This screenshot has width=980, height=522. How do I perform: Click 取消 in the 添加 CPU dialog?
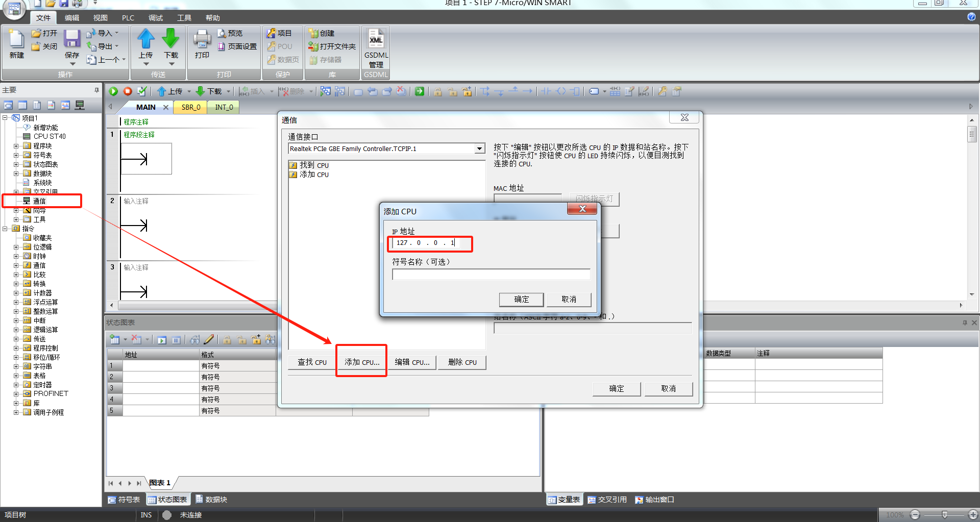pos(569,300)
